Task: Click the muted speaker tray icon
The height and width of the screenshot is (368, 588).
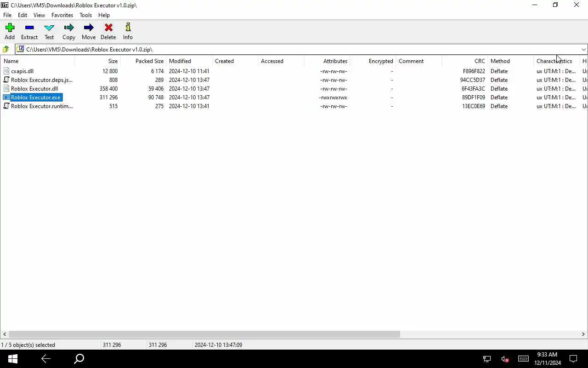Action: pos(505,359)
